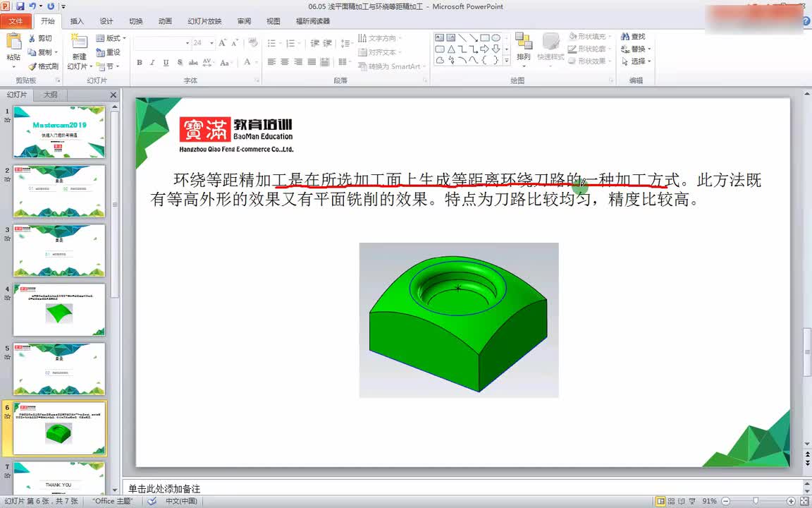Open the 版式 (Layout) dropdown
This screenshot has width=812, height=508.
pyautogui.click(x=111, y=38)
